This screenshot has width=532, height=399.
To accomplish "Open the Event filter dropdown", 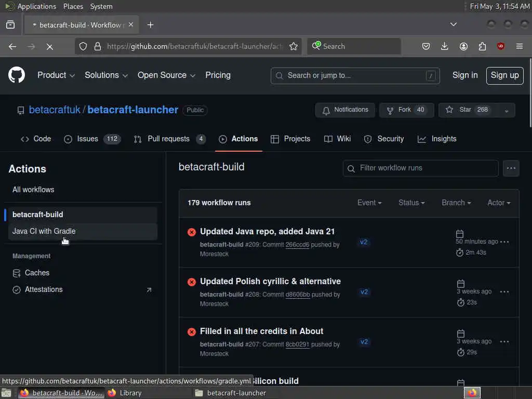I will [x=369, y=203].
